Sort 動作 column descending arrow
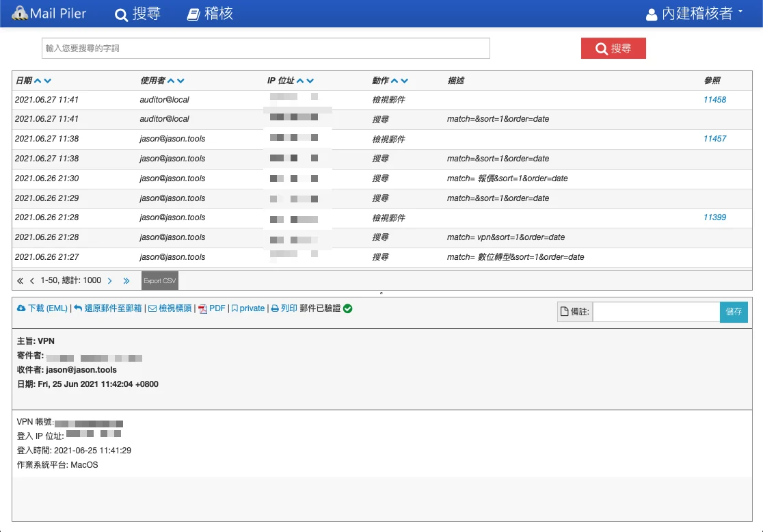763x532 pixels. [404, 81]
